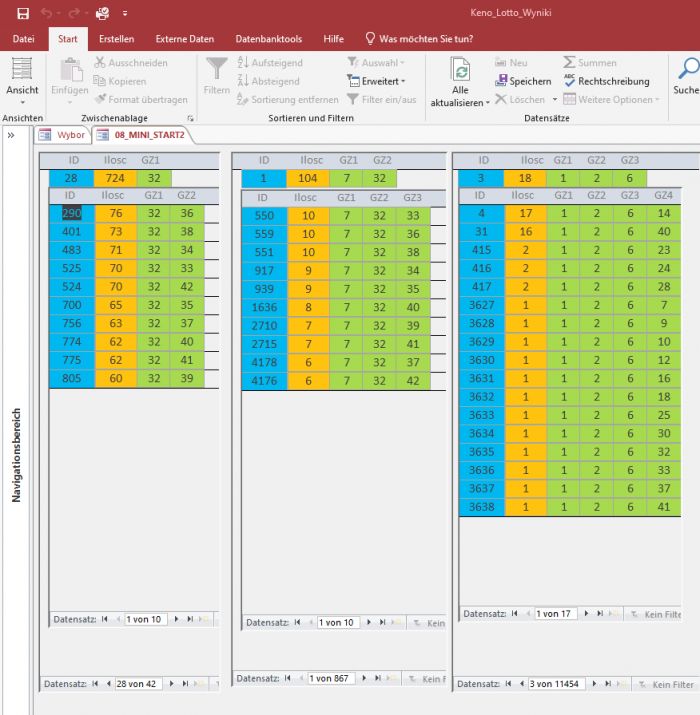Open the Customize Quick Access Toolbar dropdown
The width and height of the screenshot is (700, 715).
[x=125, y=13]
